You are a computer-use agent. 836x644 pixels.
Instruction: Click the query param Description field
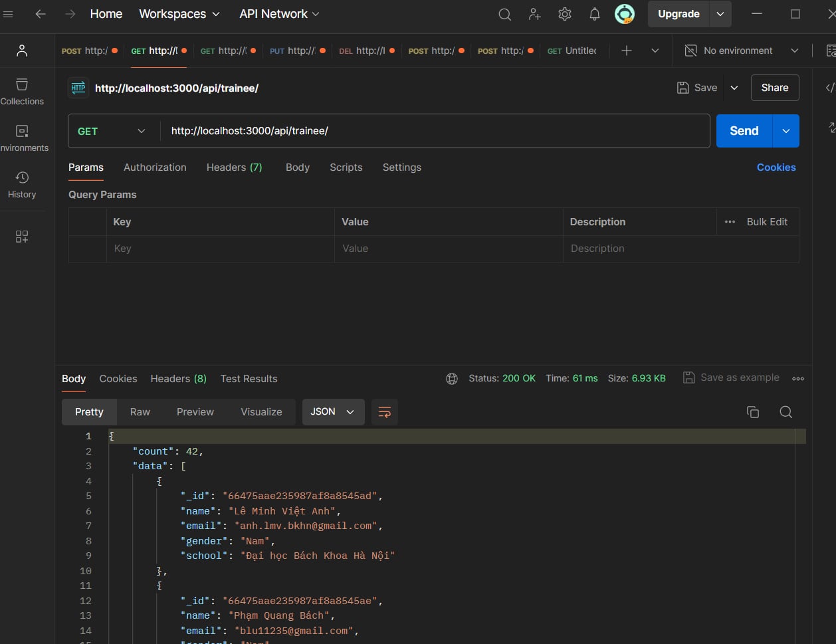680,249
